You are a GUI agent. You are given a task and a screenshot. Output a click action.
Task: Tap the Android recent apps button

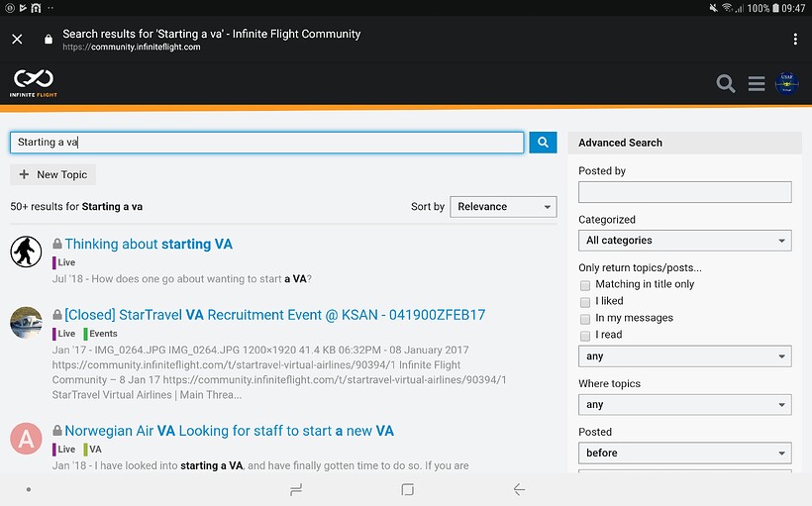296,489
